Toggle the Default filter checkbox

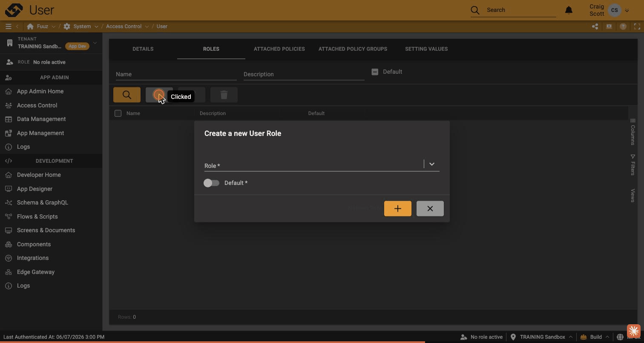coord(375,72)
